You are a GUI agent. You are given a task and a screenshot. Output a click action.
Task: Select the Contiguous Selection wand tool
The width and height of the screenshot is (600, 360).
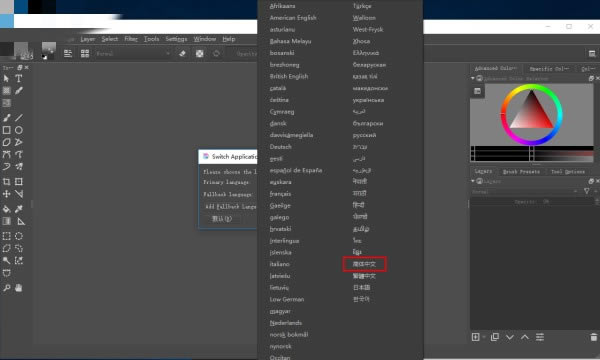(7, 261)
